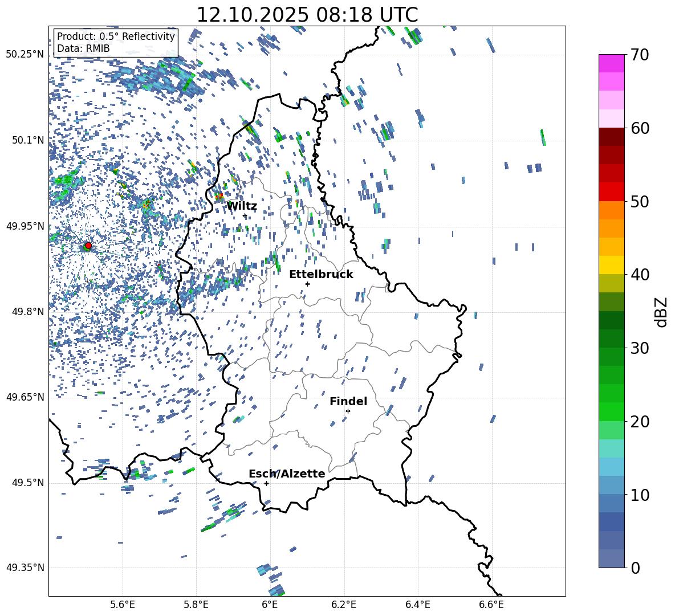
Task: Click the 0 value on the colorbar
Action: click(x=636, y=568)
